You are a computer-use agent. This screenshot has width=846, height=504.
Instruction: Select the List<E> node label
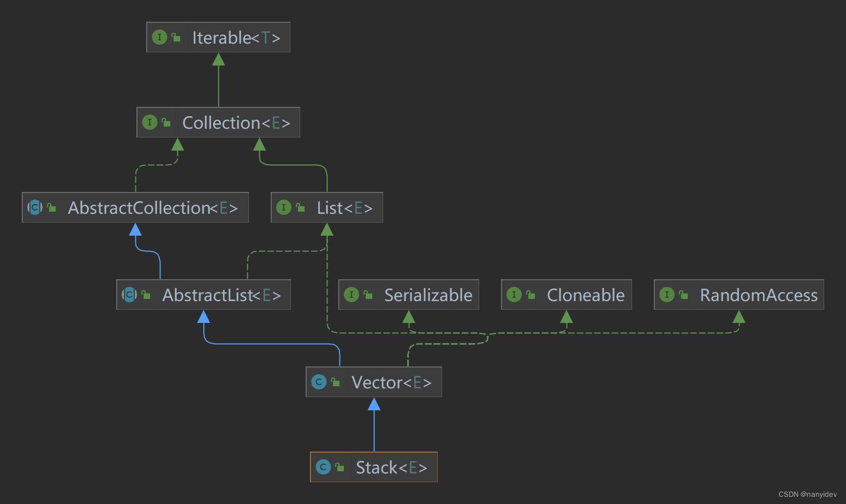[x=344, y=208]
